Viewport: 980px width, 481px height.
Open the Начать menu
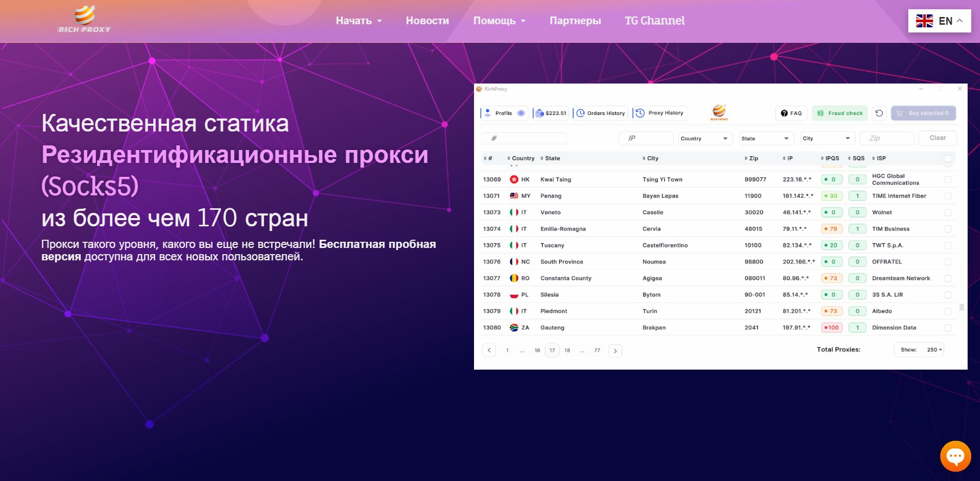tap(358, 21)
